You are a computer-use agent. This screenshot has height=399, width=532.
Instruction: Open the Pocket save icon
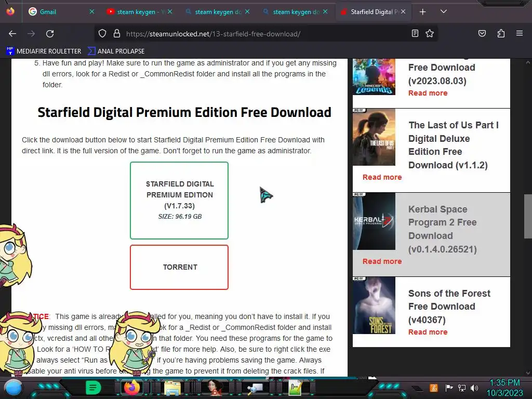pos(482,34)
